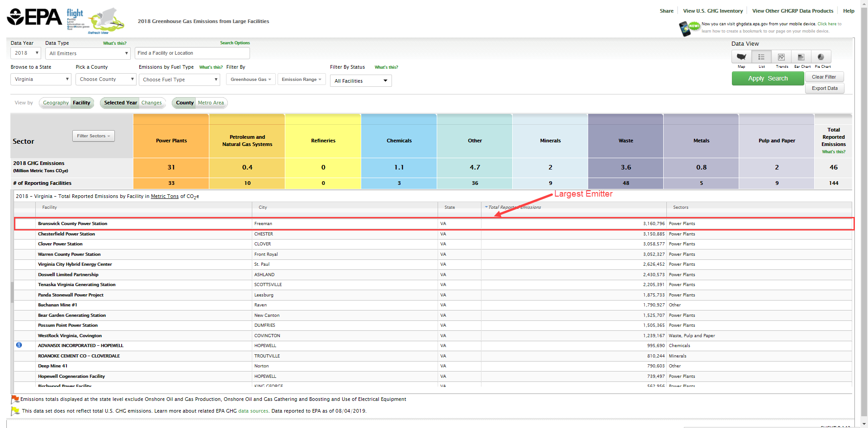Click the Chemicals sector header
868x428 pixels.
coord(399,141)
